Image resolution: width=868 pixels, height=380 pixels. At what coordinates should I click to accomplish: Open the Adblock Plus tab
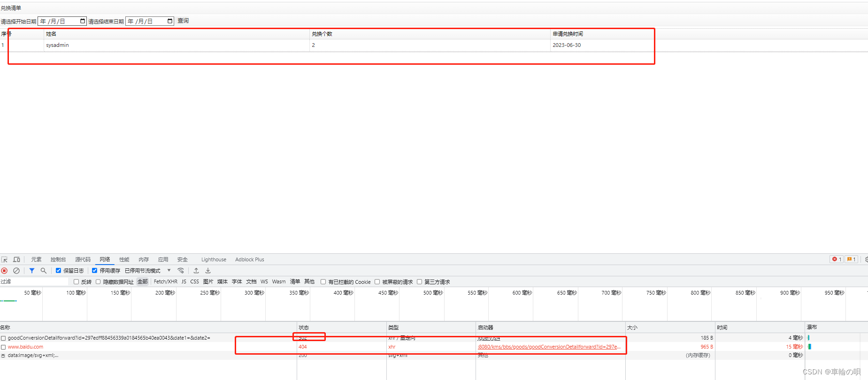coord(250,259)
